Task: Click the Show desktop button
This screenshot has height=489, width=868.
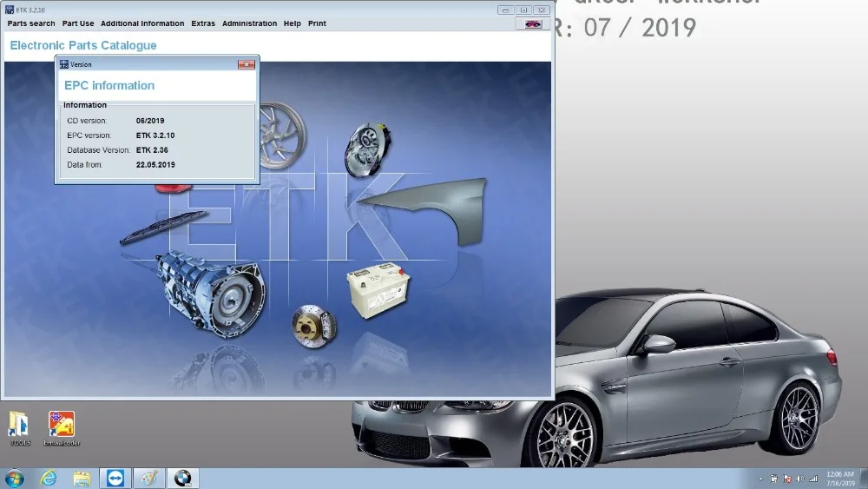Action: [x=864, y=479]
